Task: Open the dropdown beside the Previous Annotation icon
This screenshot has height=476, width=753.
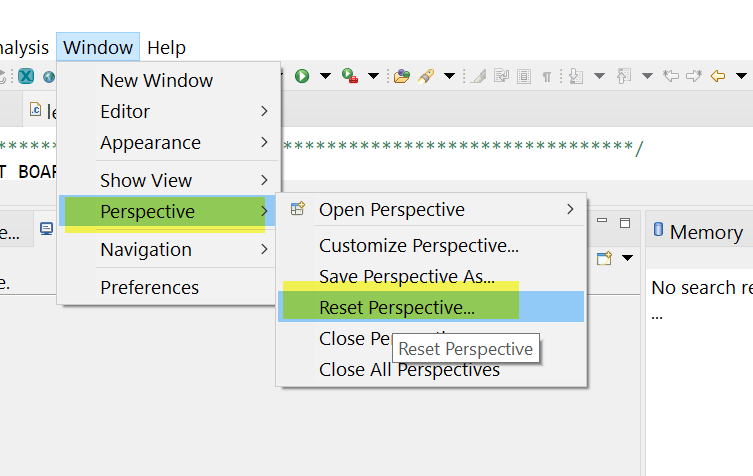Action: [647, 76]
